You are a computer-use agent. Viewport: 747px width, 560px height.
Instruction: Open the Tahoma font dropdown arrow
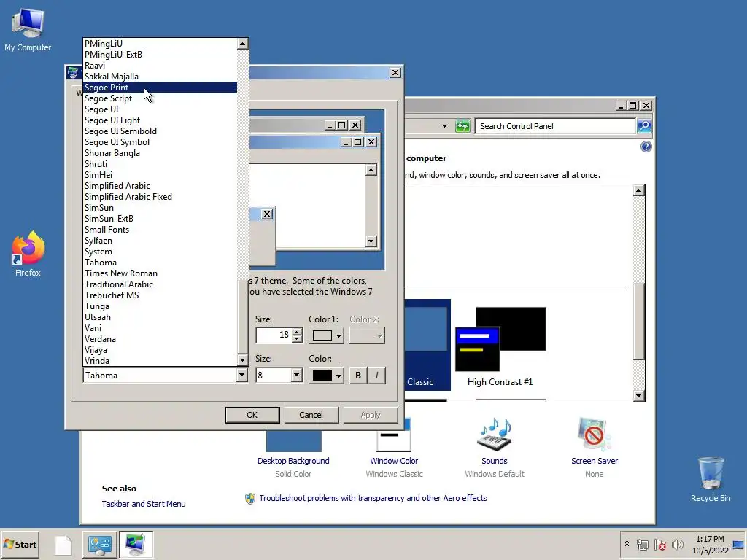click(242, 376)
